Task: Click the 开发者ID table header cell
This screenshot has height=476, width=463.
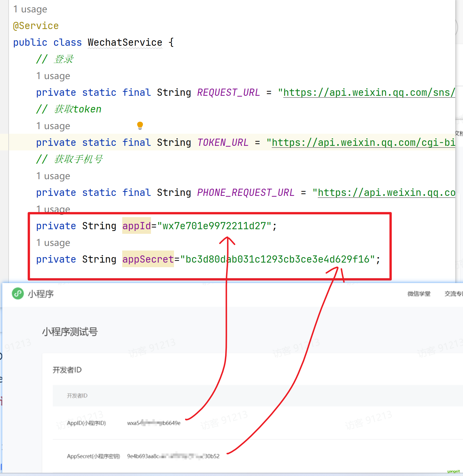Action: 77,396
